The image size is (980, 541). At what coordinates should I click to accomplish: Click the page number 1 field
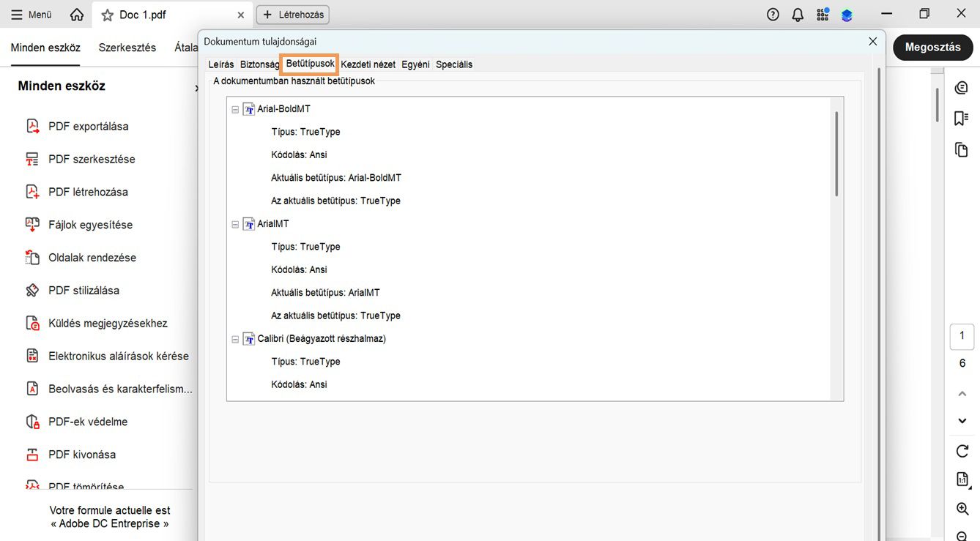pyautogui.click(x=962, y=337)
